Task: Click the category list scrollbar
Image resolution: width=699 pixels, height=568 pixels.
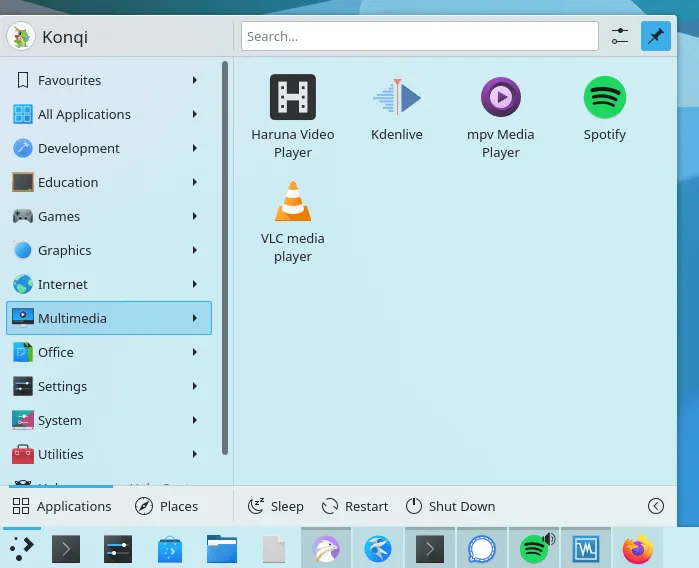Action: click(x=225, y=260)
